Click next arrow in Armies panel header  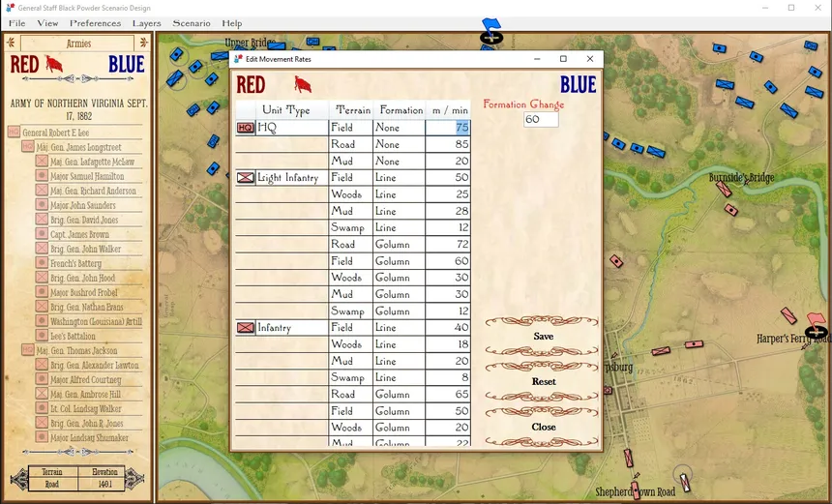coord(144,43)
